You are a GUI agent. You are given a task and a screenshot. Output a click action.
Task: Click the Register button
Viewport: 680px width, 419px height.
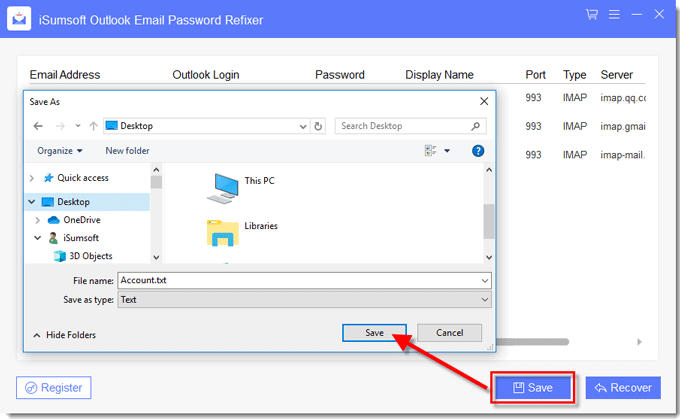(x=54, y=387)
